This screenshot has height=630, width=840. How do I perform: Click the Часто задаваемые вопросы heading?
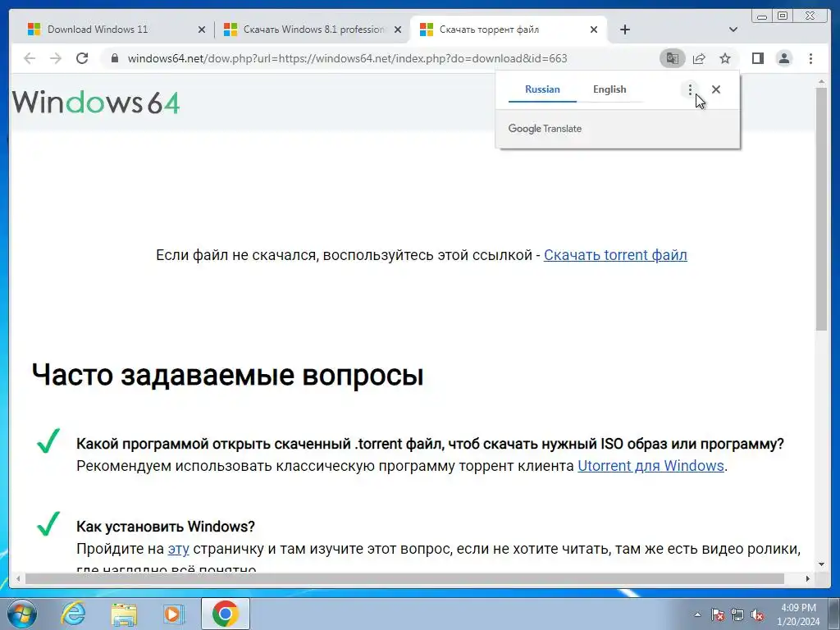pyautogui.click(x=228, y=374)
